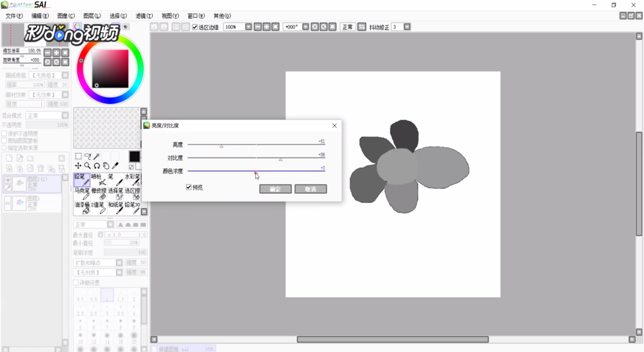Select the zoom magnifier tool

88,166
